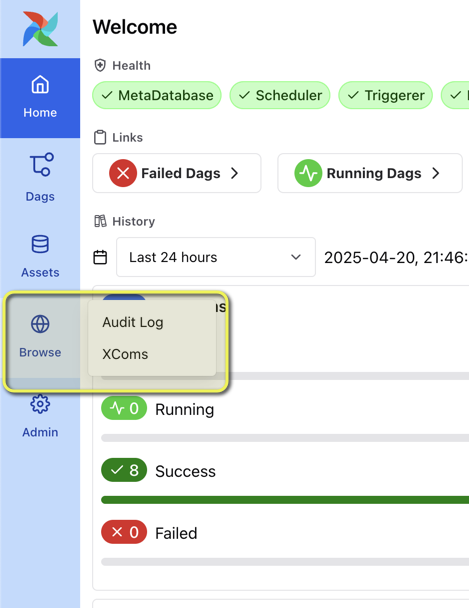
Task: Click the Success count badge showing 8
Action: coord(124,470)
